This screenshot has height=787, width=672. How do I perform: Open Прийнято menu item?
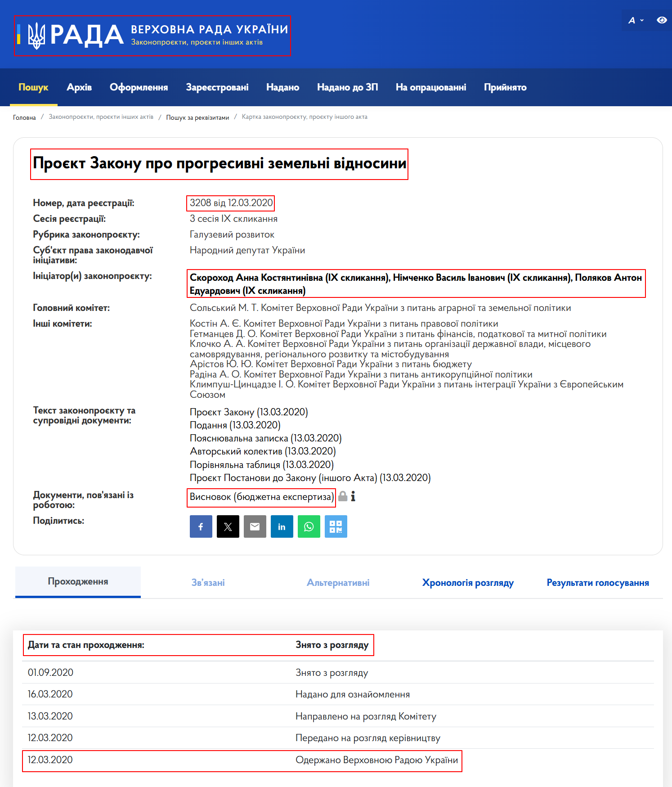tap(505, 87)
